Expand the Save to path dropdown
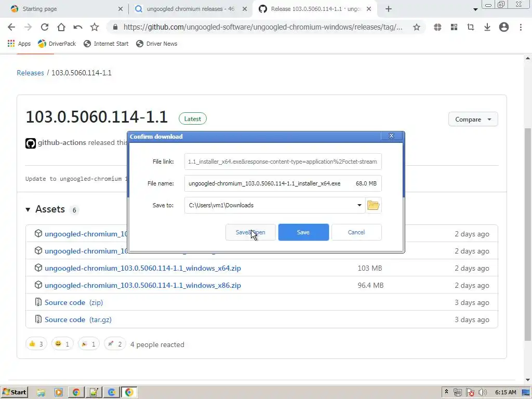The height and width of the screenshot is (399, 532). point(360,205)
